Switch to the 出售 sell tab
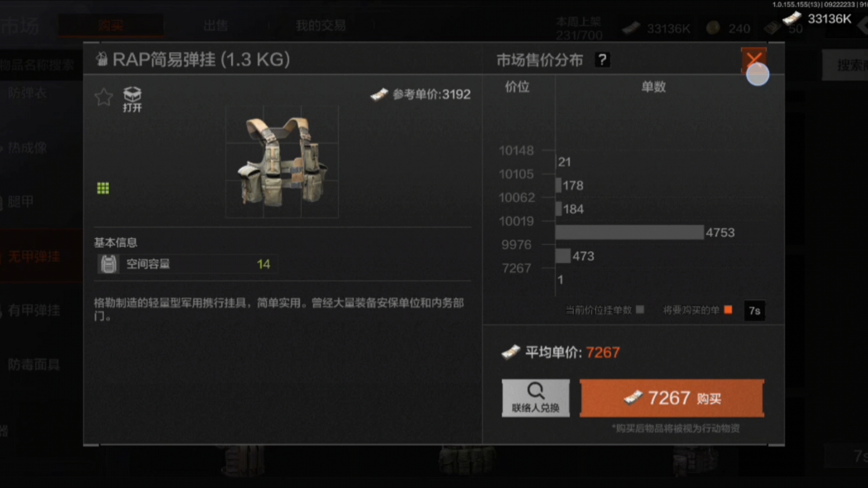The image size is (868, 488). (x=216, y=25)
